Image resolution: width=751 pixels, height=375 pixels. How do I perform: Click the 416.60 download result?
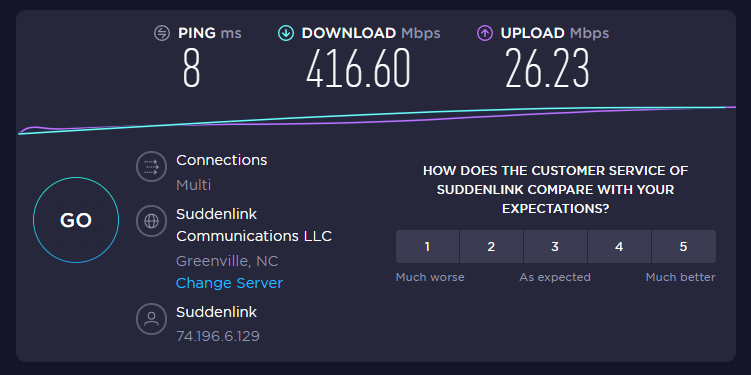(358, 69)
